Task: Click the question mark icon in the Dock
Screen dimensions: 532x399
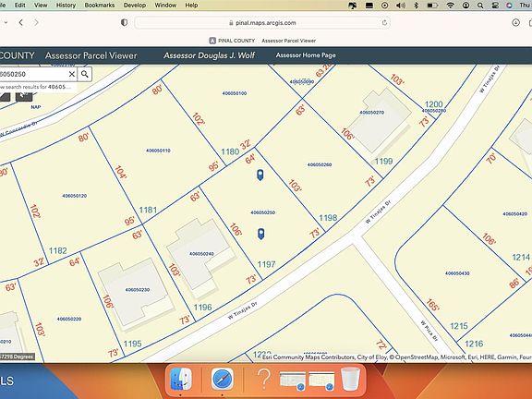Action: [x=263, y=379]
